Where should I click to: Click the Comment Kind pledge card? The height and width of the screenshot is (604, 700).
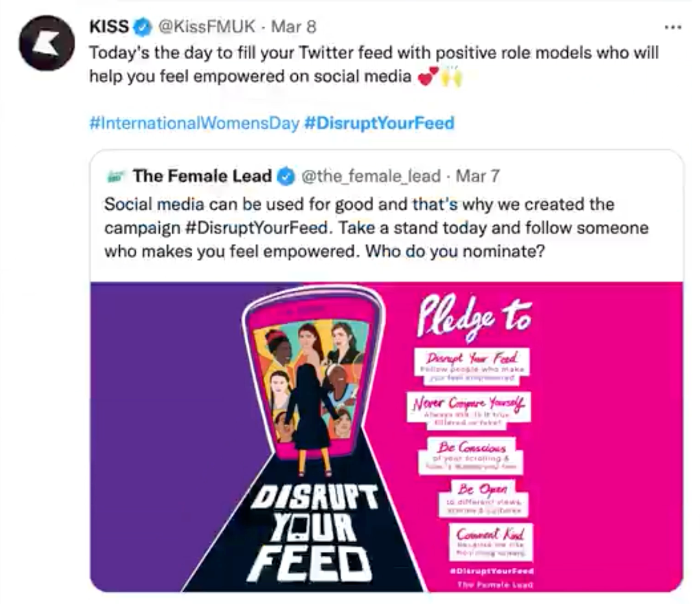pyautogui.click(x=490, y=541)
